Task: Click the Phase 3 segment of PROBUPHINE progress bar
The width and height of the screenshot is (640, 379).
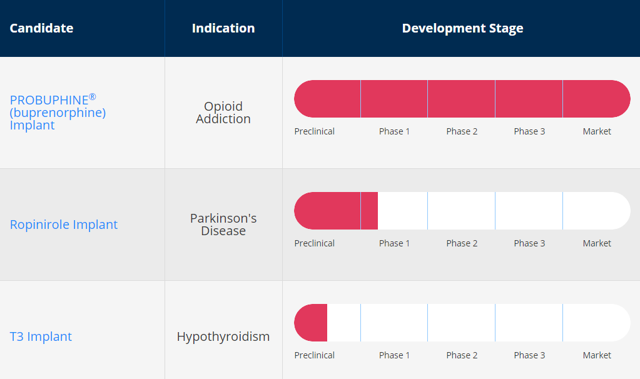Action: (x=529, y=99)
